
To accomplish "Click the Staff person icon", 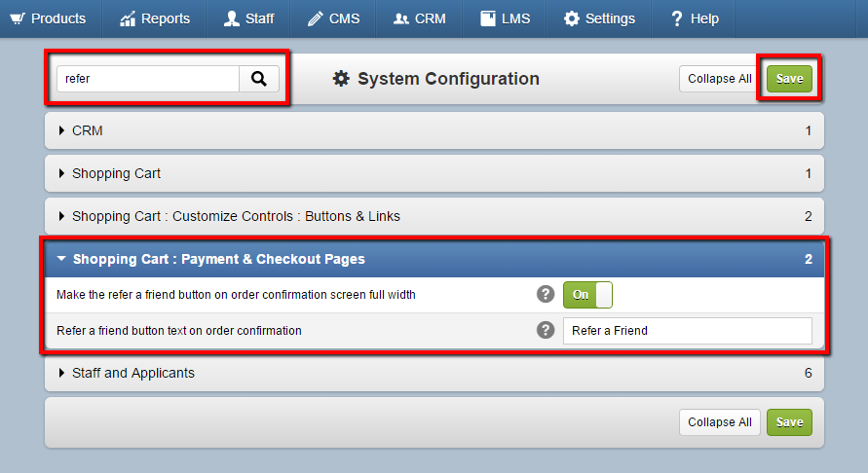I will click(232, 18).
